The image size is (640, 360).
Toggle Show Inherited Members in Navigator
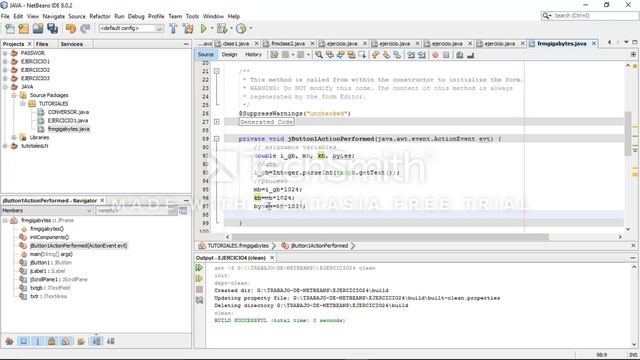[10, 341]
